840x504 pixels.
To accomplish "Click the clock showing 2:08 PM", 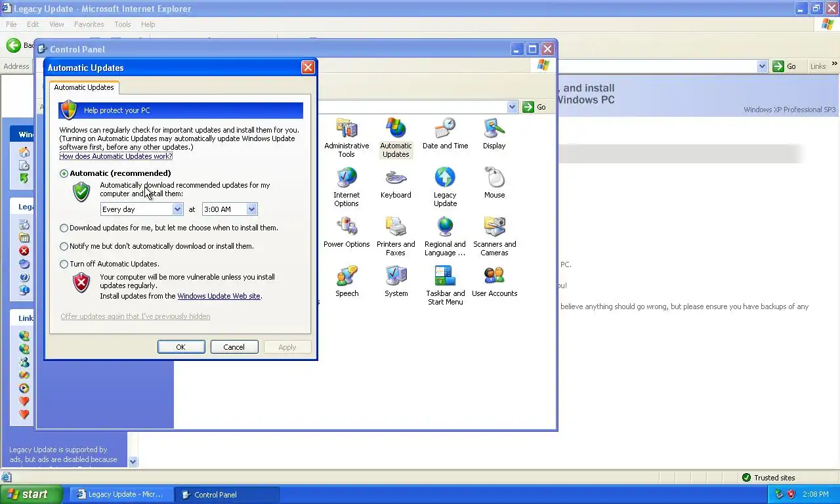I will (816, 494).
